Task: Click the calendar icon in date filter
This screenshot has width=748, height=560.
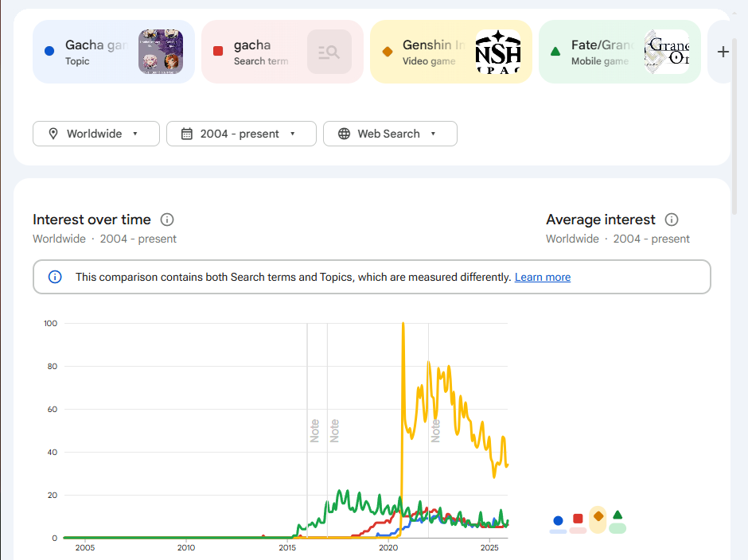Action: coord(187,134)
